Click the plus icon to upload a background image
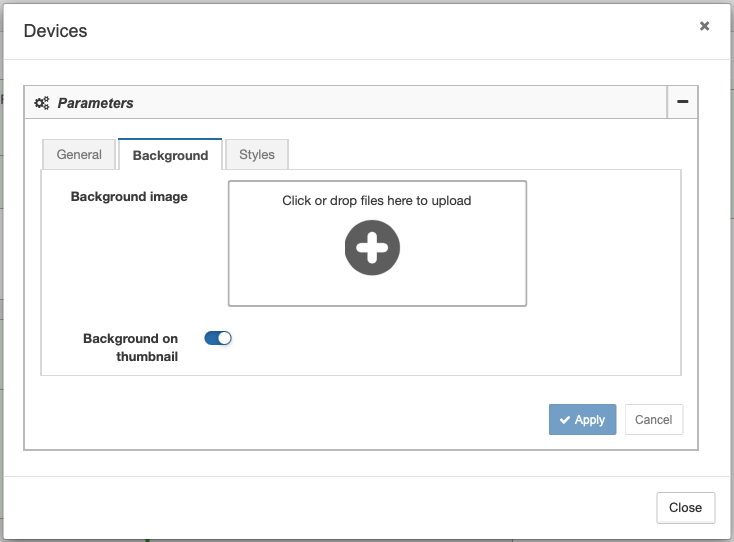The width and height of the screenshot is (734, 542). click(372, 248)
